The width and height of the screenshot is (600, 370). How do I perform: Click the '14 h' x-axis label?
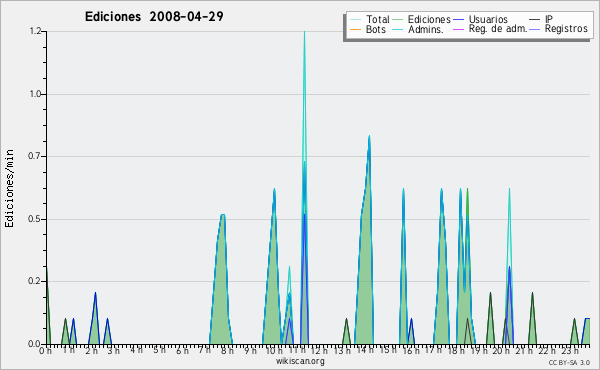pos(365,350)
